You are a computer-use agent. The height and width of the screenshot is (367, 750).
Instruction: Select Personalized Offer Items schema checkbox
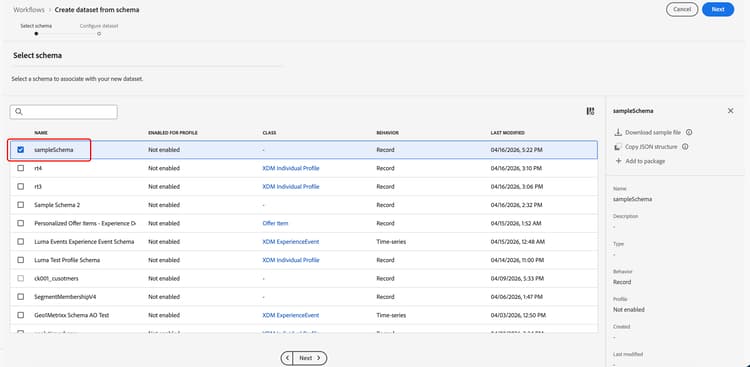(x=21, y=223)
